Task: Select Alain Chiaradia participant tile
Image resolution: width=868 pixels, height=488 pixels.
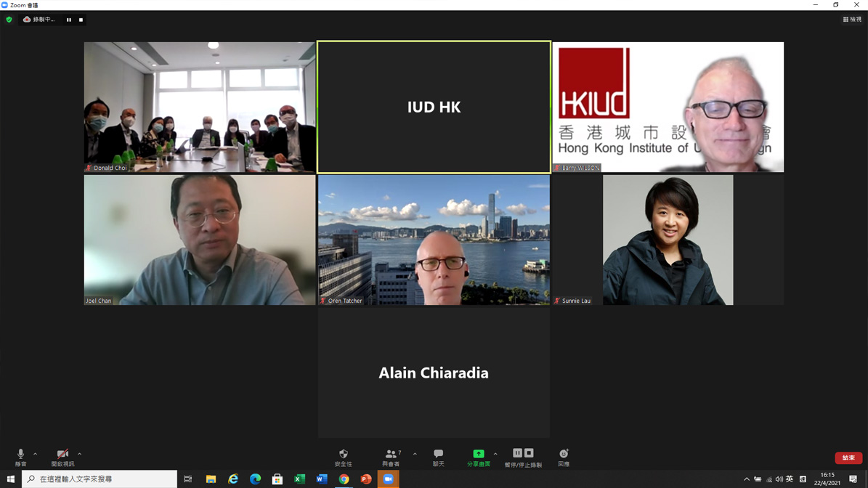Action: [434, 373]
